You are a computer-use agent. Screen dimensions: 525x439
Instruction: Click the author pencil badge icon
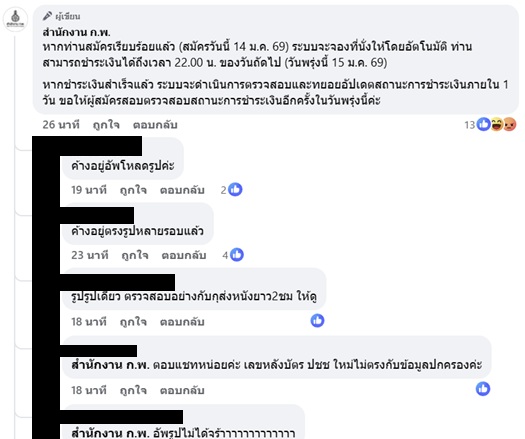[x=47, y=16]
